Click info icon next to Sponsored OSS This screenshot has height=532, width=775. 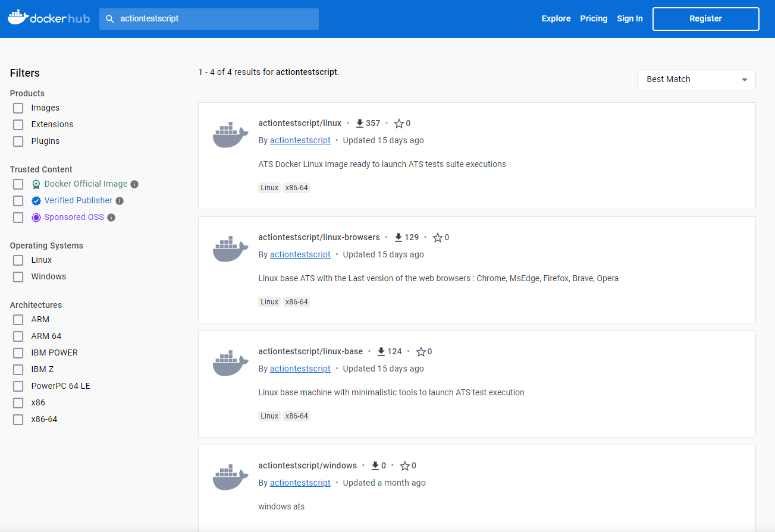click(111, 218)
